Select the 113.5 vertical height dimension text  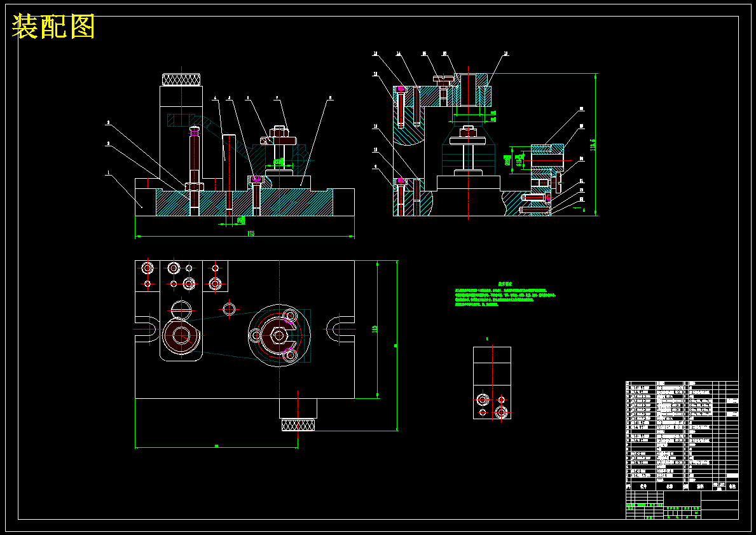[x=593, y=145]
